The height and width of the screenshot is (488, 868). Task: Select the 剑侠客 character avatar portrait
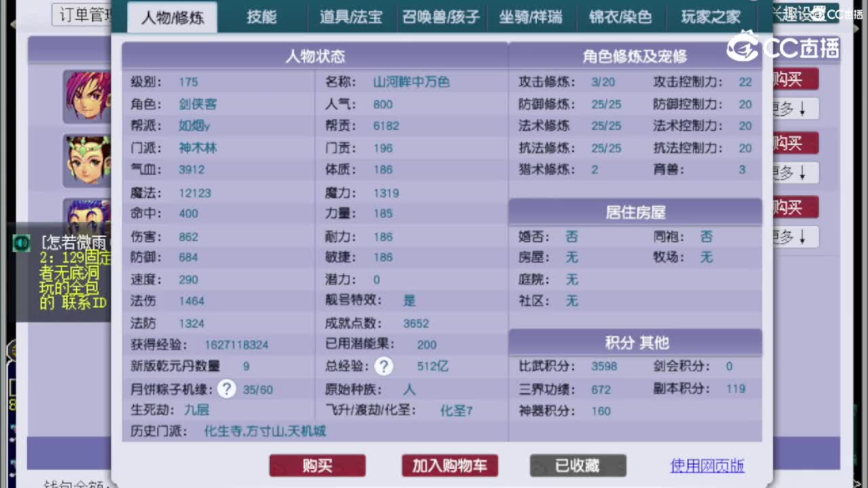(x=89, y=97)
